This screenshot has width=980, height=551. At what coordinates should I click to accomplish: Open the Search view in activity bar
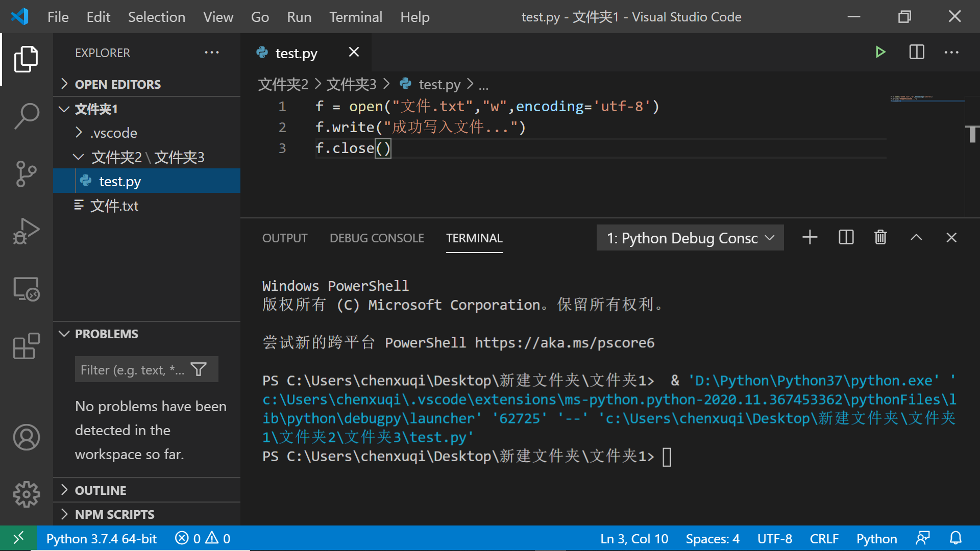[x=27, y=116]
